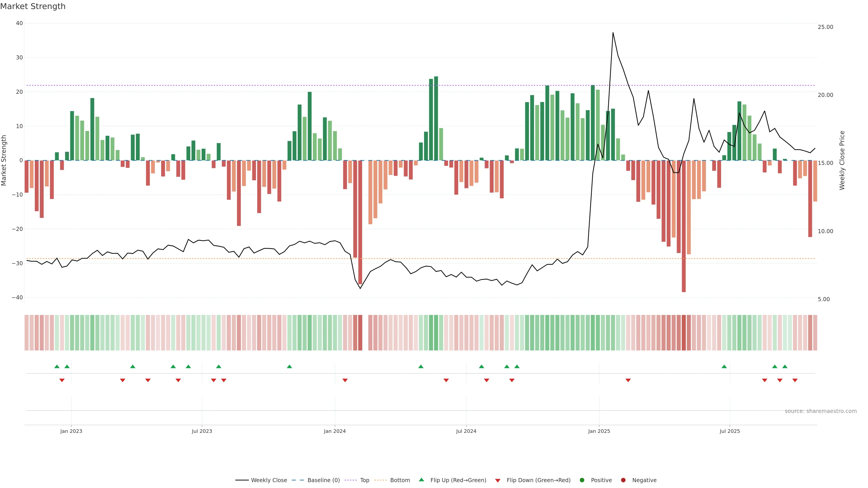Click the dark red Negative legend dot
The width and height of the screenshot is (868, 488).
[x=623, y=480]
